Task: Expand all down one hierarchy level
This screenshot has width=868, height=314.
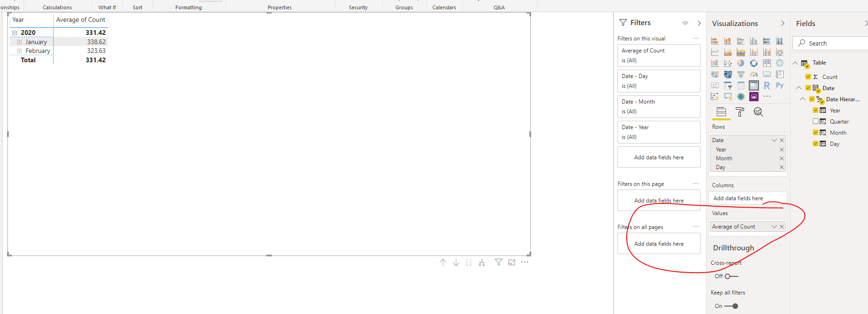Action: coord(482,262)
